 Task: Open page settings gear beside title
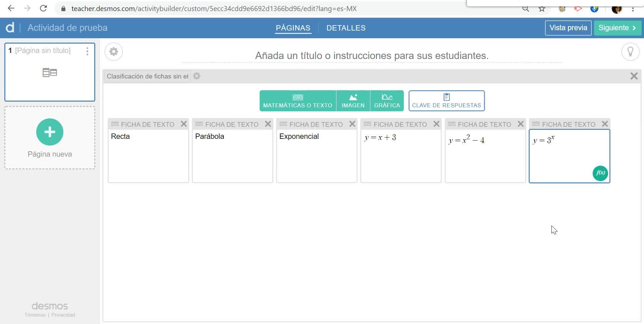114,52
